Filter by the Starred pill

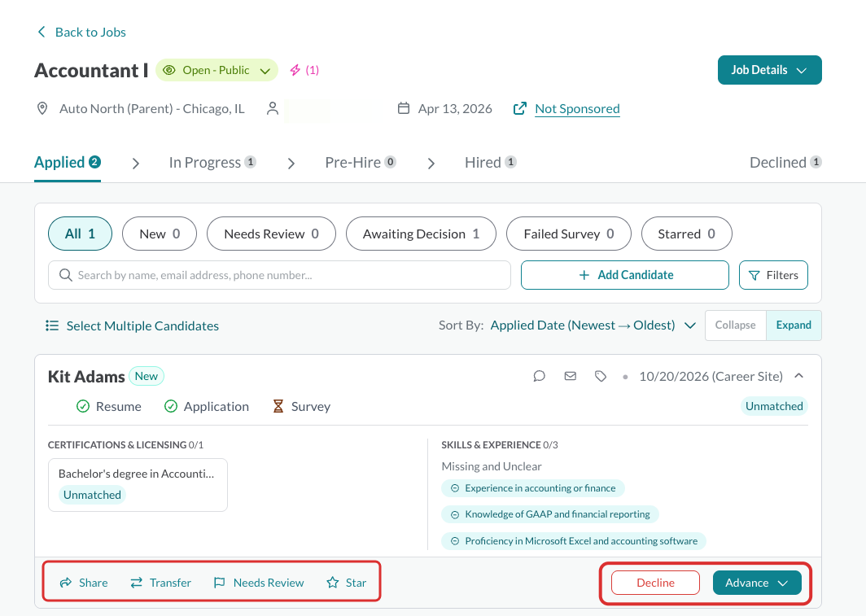click(x=686, y=234)
